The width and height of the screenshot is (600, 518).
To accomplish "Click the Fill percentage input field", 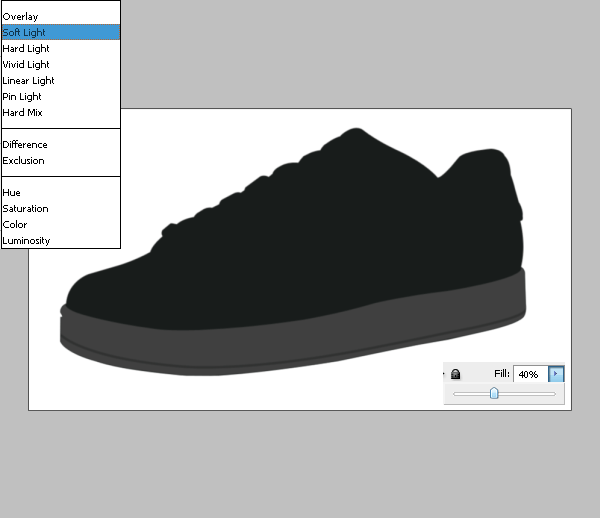I will tap(531, 374).
